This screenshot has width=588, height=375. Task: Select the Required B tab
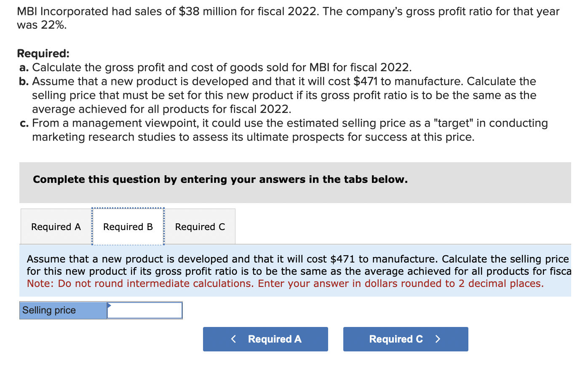128,227
